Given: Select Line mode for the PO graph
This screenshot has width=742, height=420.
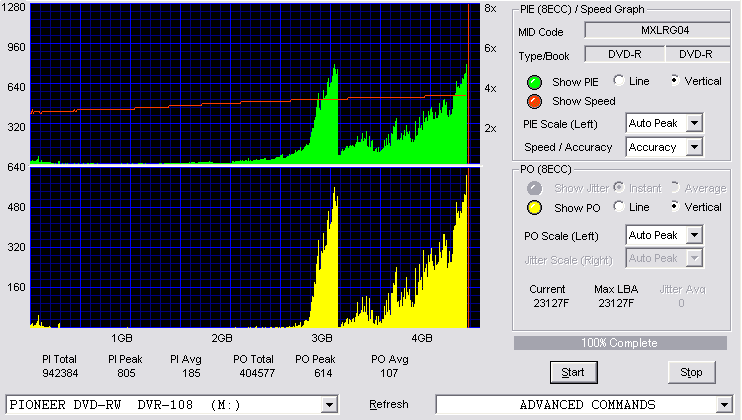Looking at the screenshot, I should pos(619,206).
